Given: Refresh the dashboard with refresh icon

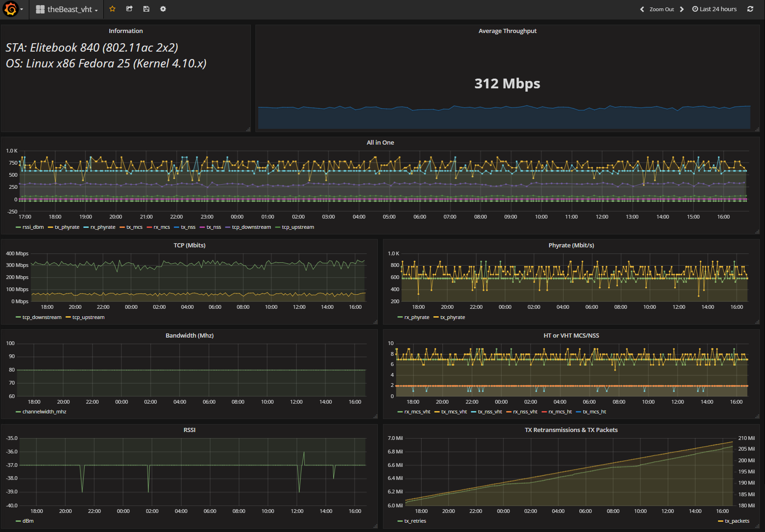Looking at the screenshot, I should 750,9.
